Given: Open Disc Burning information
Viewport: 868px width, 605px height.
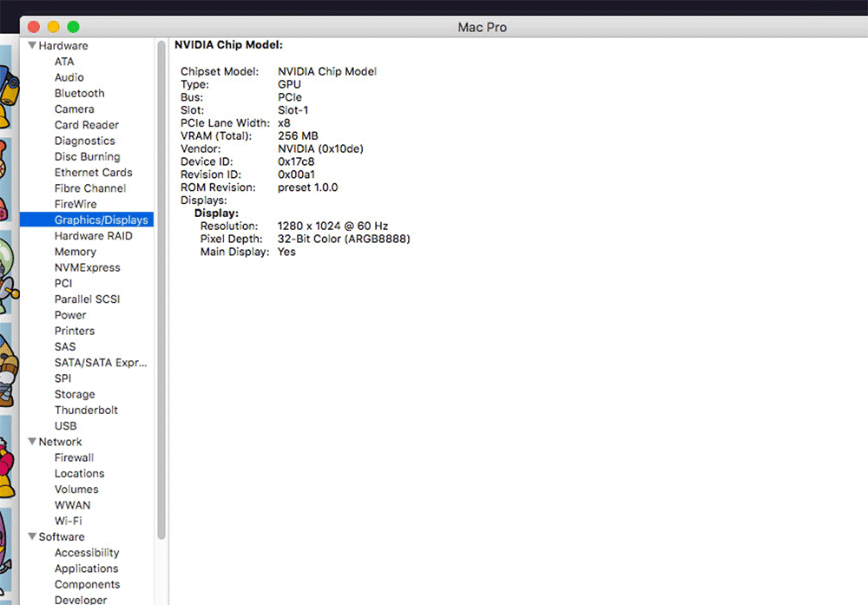Looking at the screenshot, I should [x=87, y=156].
